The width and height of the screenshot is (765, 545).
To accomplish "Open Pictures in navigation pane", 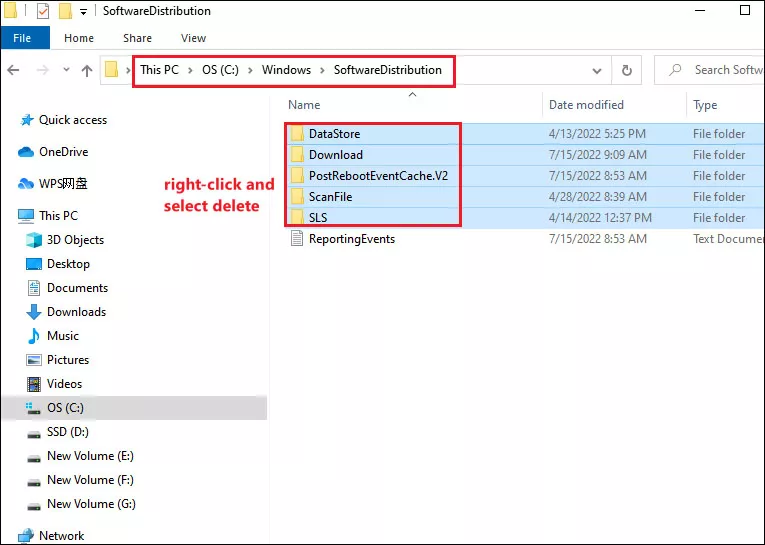I will pyautogui.click(x=68, y=360).
